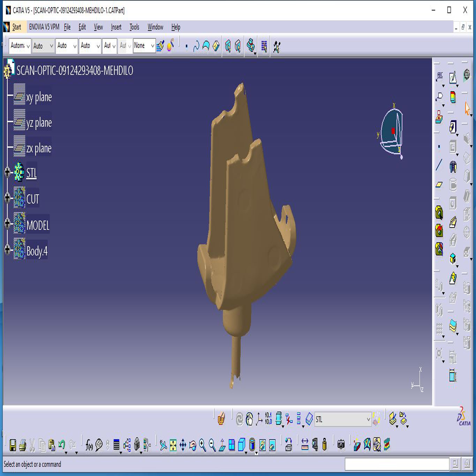Open the Start menu
476x476 pixels.
pyautogui.click(x=17, y=27)
